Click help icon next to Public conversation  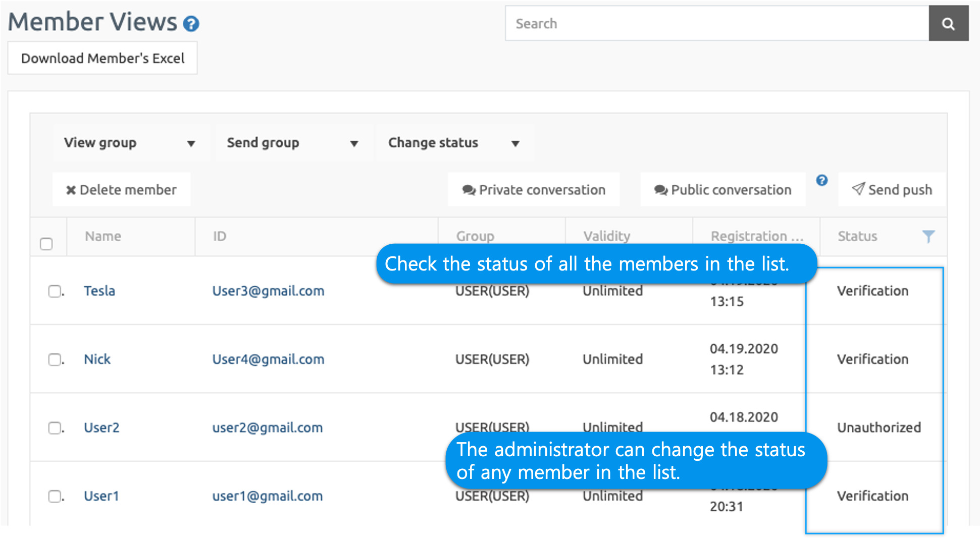[x=821, y=181]
